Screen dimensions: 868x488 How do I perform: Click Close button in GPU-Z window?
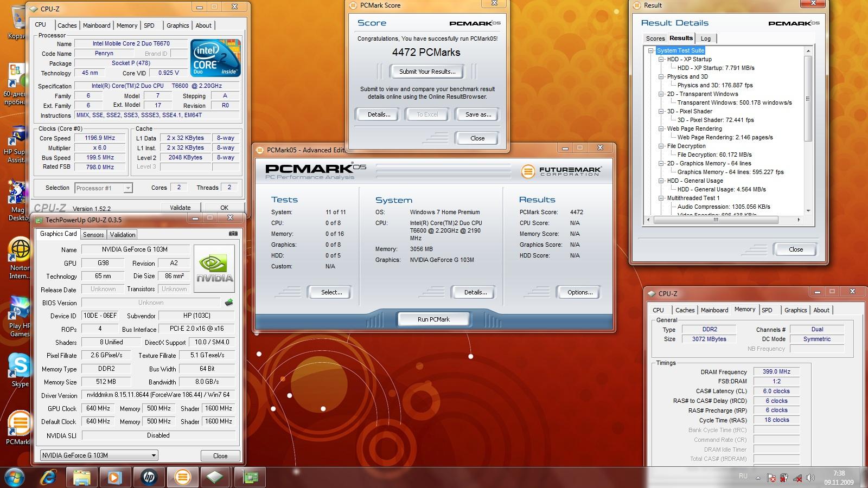220,455
